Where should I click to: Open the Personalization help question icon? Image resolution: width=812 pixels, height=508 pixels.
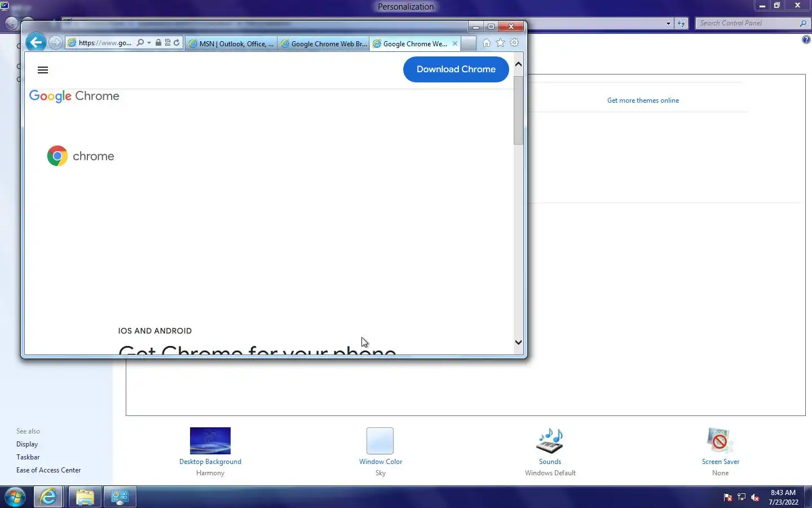(806, 40)
